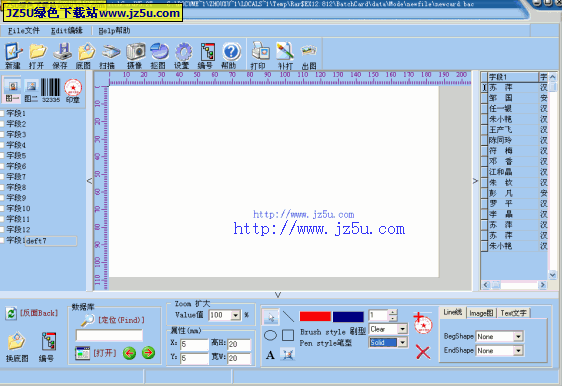This screenshot has height=386, width=562.
Task: Toggle the 字段2 checkbox
Action: (2, 124)
